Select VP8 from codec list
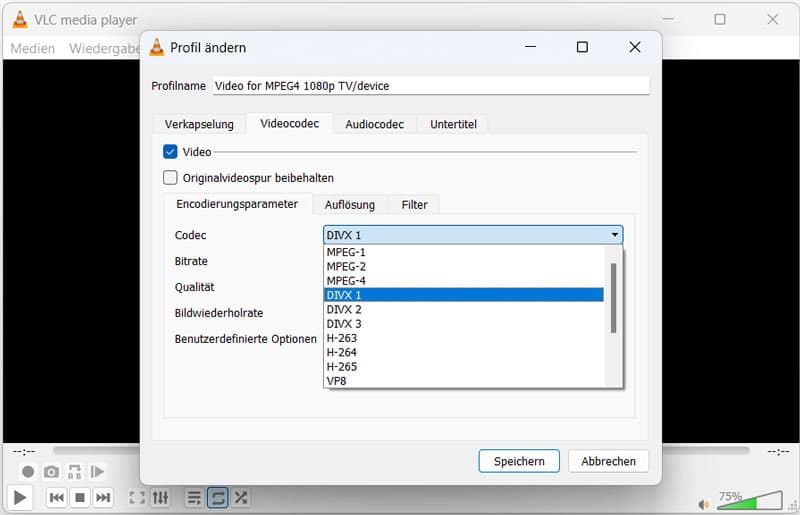This screenshot has width=800, height=515. (x=464, y=381)
